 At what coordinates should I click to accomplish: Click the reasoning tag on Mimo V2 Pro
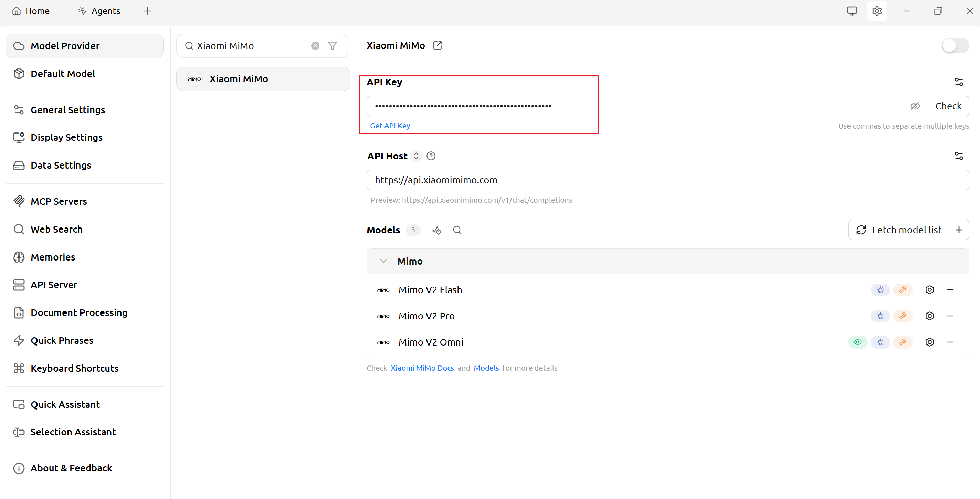point(880,316)
